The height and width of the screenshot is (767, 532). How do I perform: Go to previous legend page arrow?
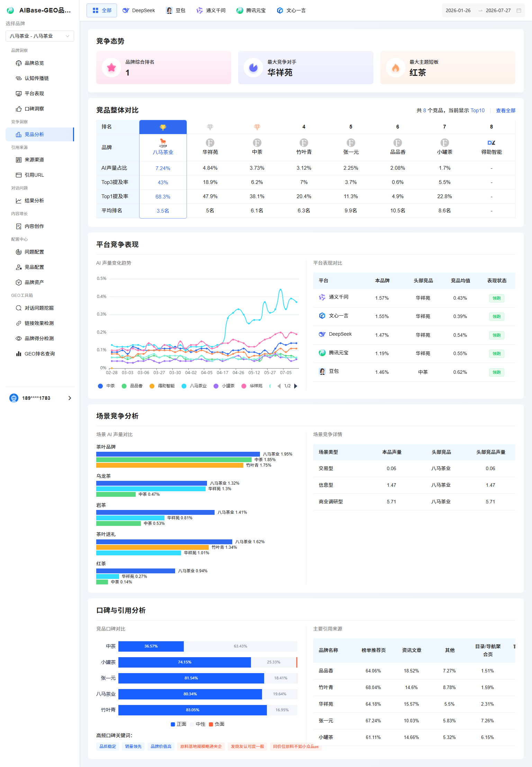point(279,386)
